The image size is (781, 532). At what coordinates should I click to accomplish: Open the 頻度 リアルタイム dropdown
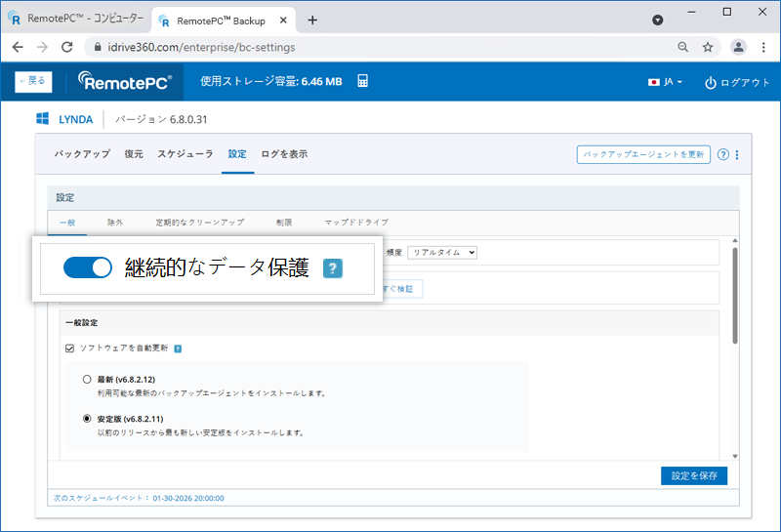pos(442,253)
